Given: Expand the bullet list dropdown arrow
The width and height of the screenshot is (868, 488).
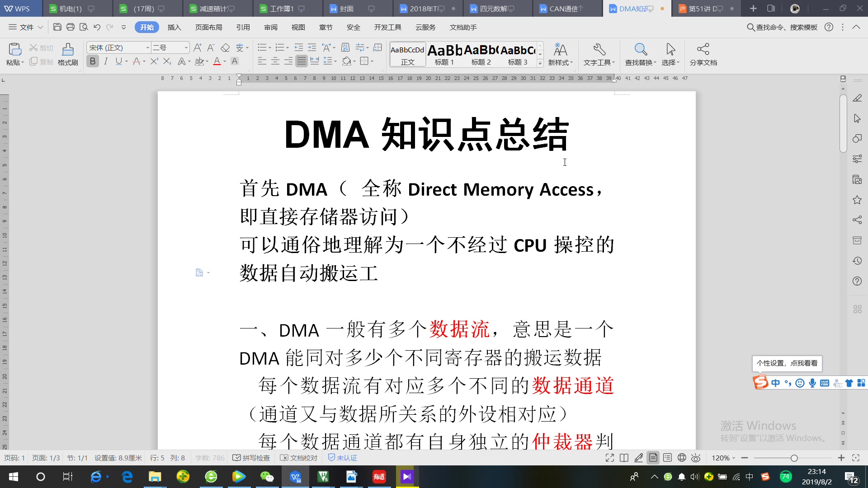Looking at the screenshot, I should point(270,48).
